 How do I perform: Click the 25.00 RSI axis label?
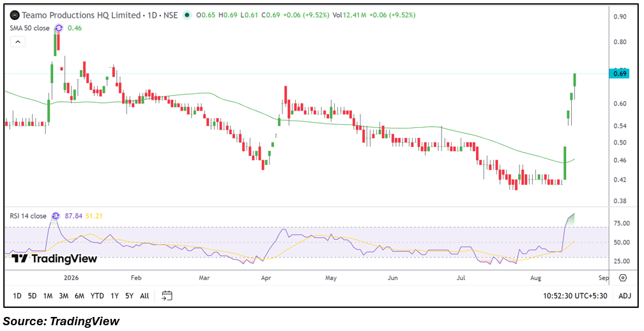tap(621, 261)
